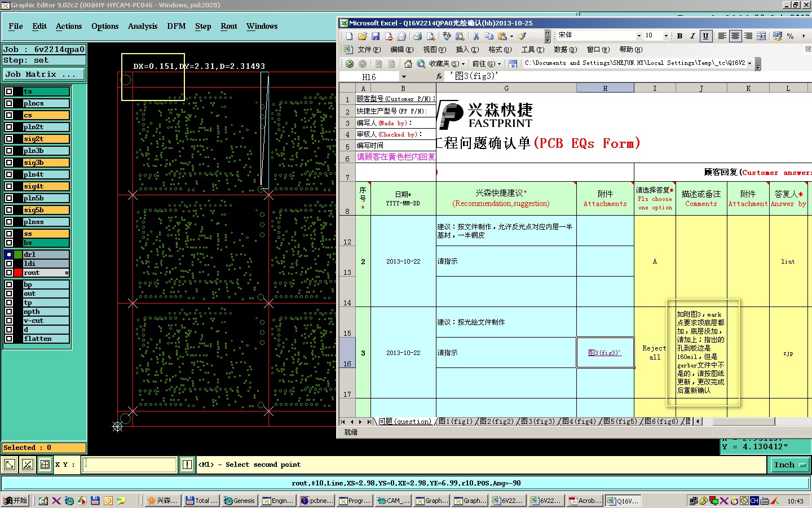812x508 pixels.
Task: Open Excel print preview
Action: (430, 36)
